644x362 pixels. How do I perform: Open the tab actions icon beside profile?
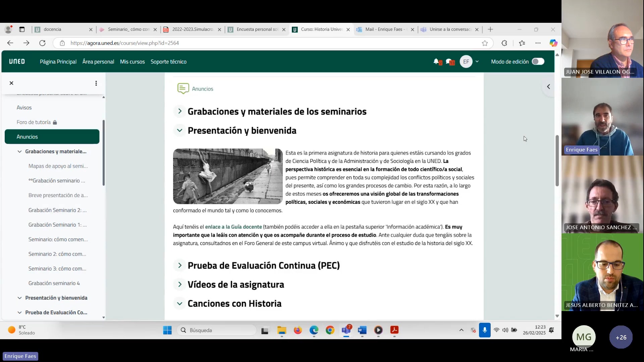[22, 29]
